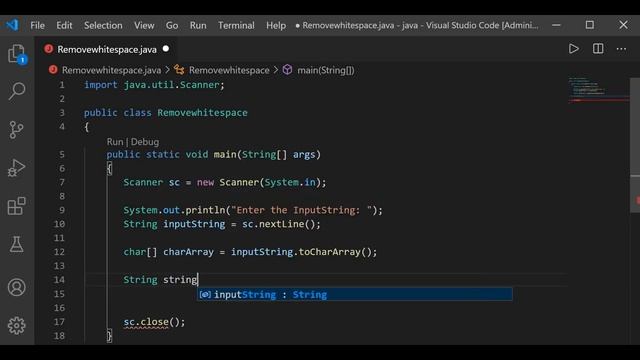Screen dimensions: 640x360
Task: Select the Removewhitespace.java editor tab
Action: tap(107, 49)
